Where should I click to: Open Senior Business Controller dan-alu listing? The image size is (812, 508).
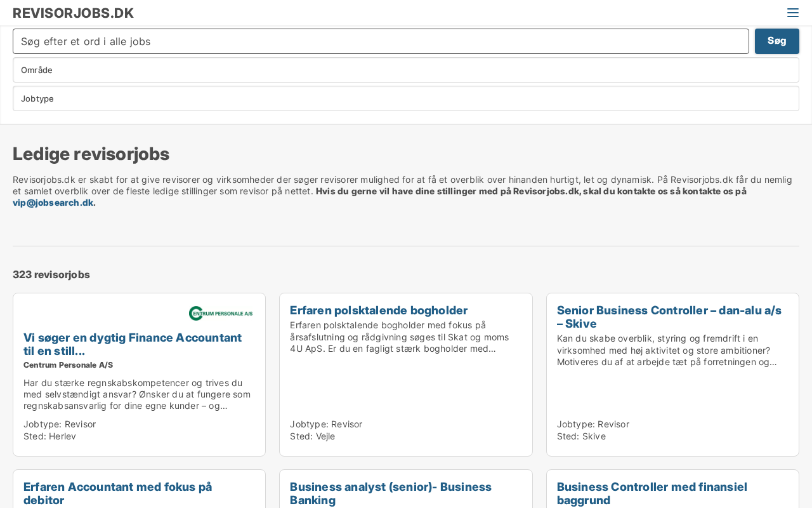click(x=669, y=317)
